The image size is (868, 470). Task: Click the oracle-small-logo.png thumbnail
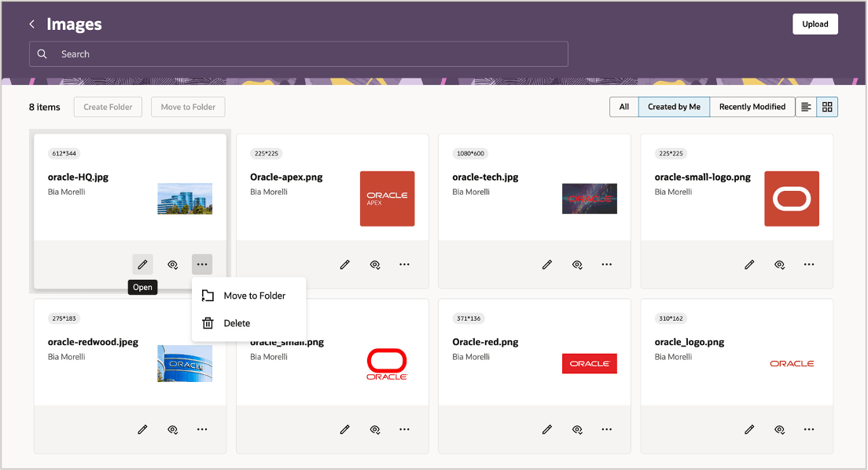point(792,199)
